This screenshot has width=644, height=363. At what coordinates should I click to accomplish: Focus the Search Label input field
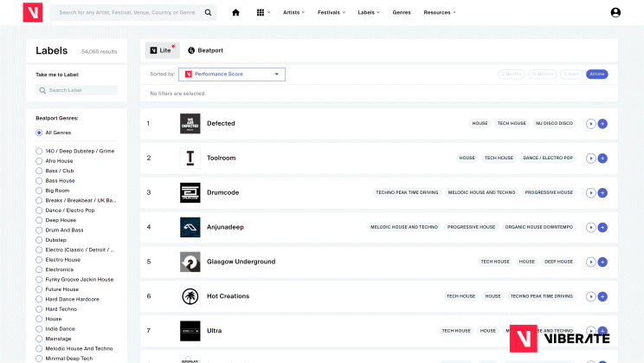coord(76,90)
